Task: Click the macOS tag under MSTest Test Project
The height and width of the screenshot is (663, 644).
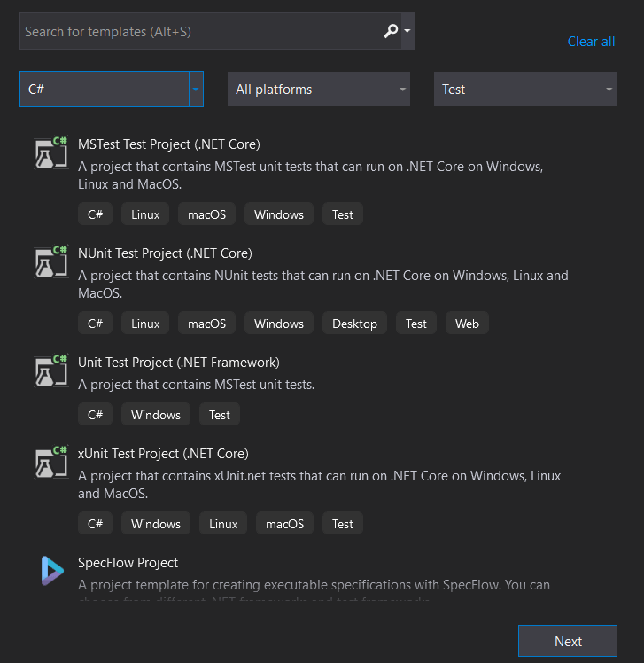Action: pyautogui.click(x=206, y=214)
